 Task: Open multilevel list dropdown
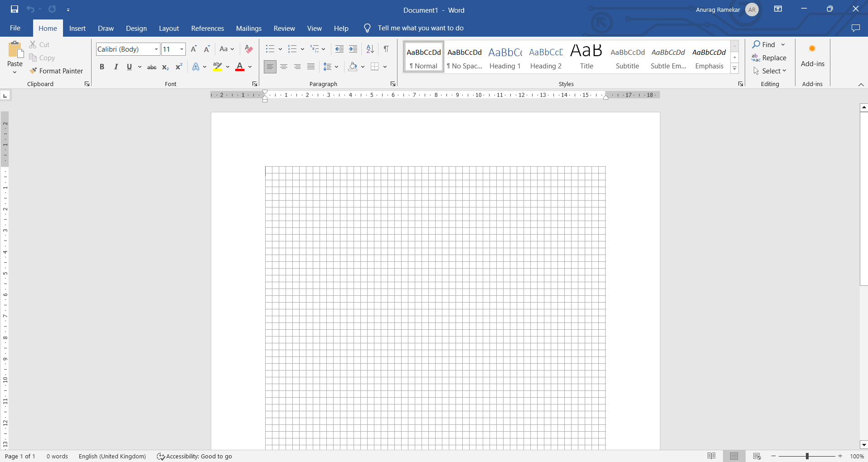pyautogui.click(x=323, y=49)
